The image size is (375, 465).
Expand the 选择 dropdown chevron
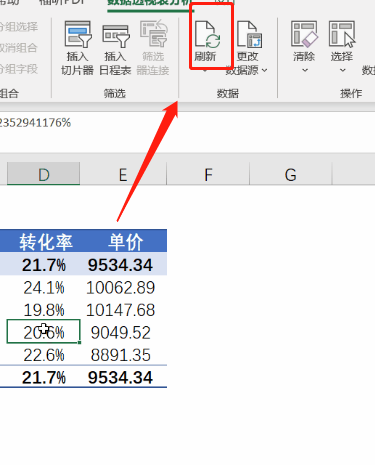(342, 70)
